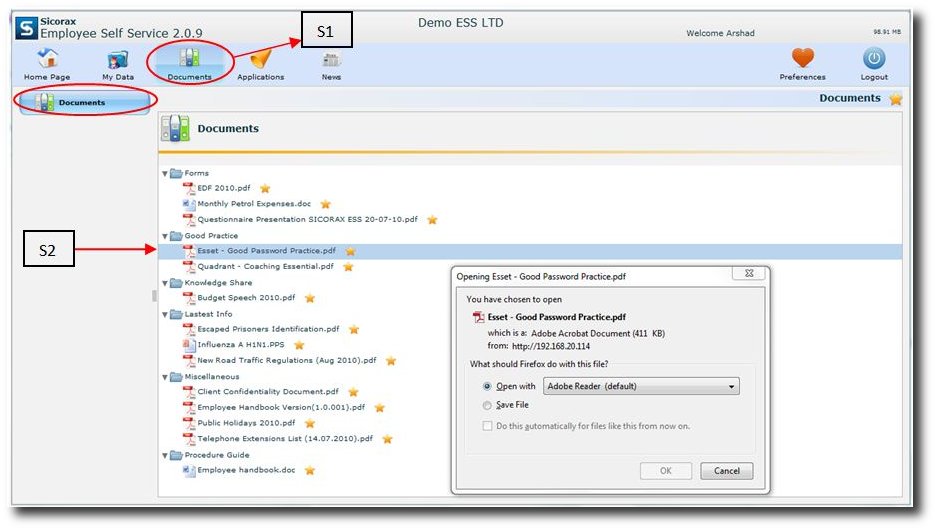
Task: Open the News icon
Action: point(331,61)
